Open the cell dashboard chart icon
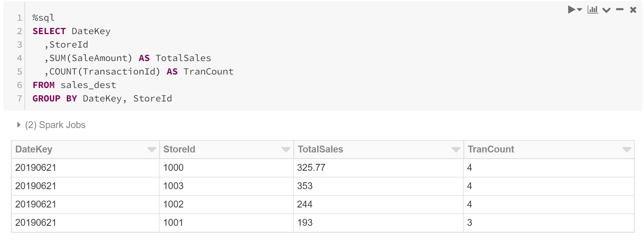The height and width of the screenshot is (241, 644). (x=593, y=10)
